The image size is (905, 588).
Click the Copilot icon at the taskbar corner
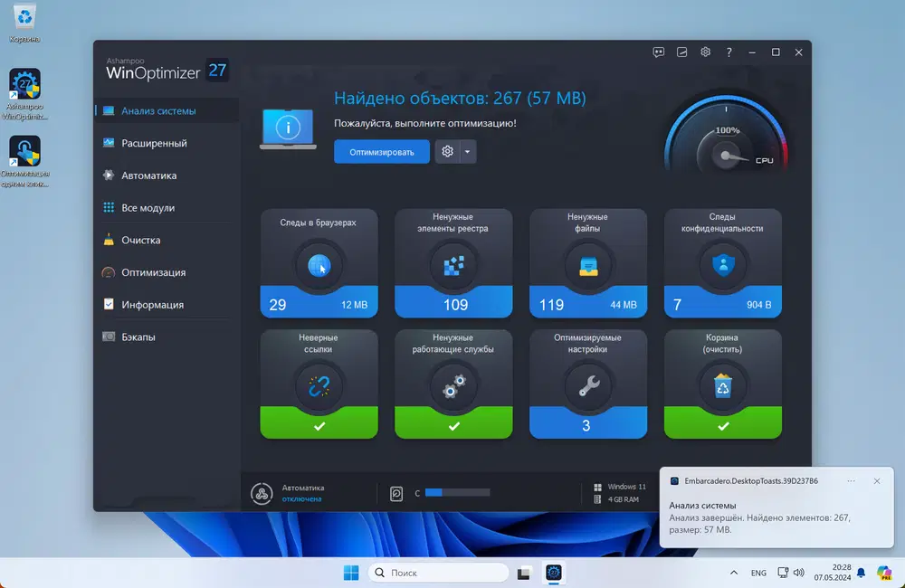(884, 573)
